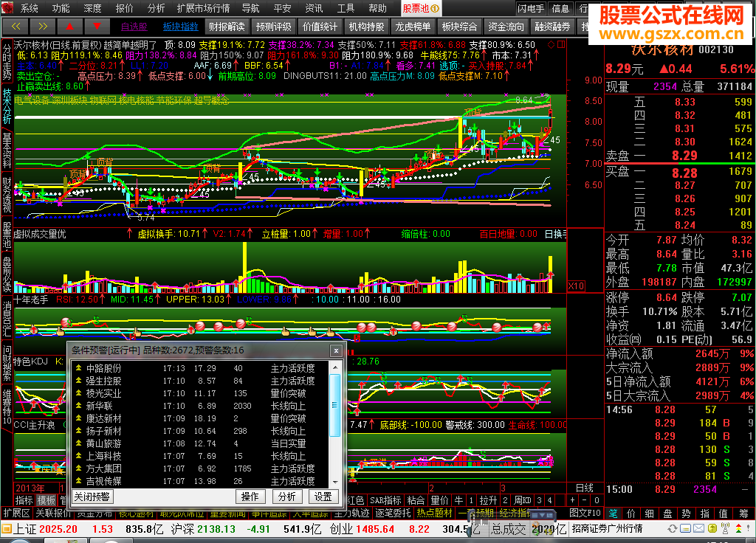Switch to the 技术分析 side tab
756x543 pixels.
pos(7,106)
